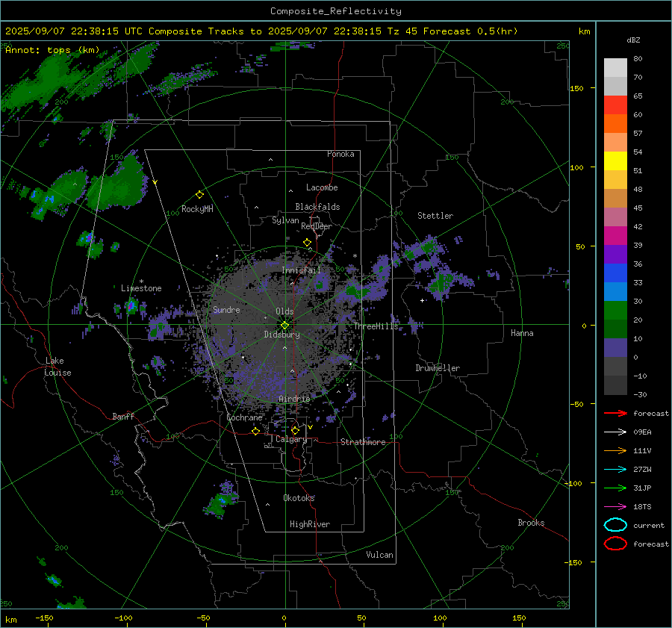Pick the bright green 20-30 dBZ band
Screen dimensions: 672x628
click(x=615, y=311)
